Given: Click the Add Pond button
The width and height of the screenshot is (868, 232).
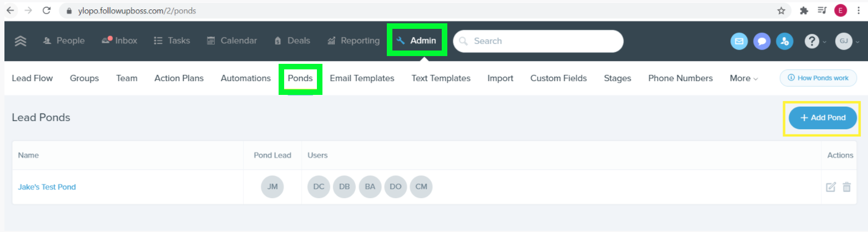Looking at the screenshot, I should pyautogui.click(x=822, y=118).
